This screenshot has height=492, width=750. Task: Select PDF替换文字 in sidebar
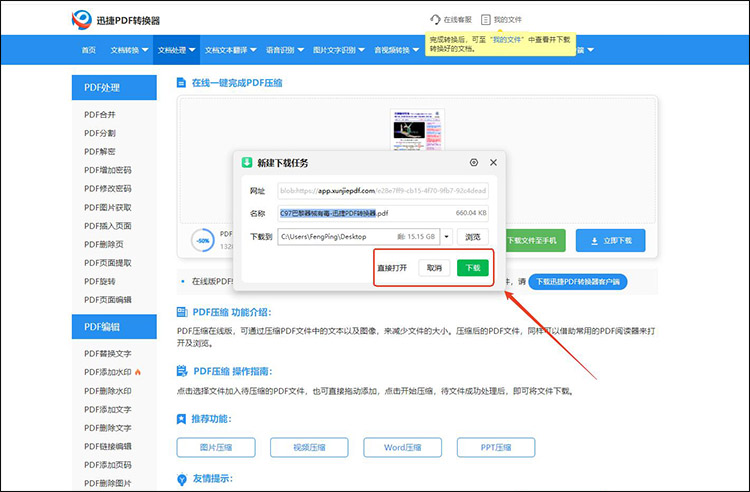tap(108, 354)
